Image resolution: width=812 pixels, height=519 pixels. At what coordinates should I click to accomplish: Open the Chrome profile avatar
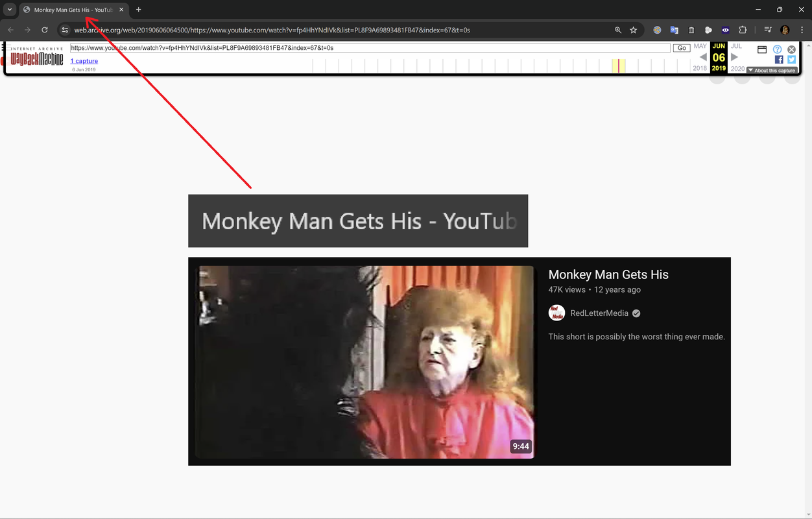785,30
